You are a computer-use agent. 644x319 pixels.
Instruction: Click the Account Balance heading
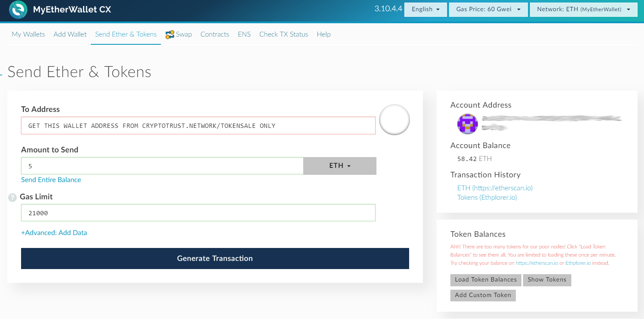[x=481, y=146]
